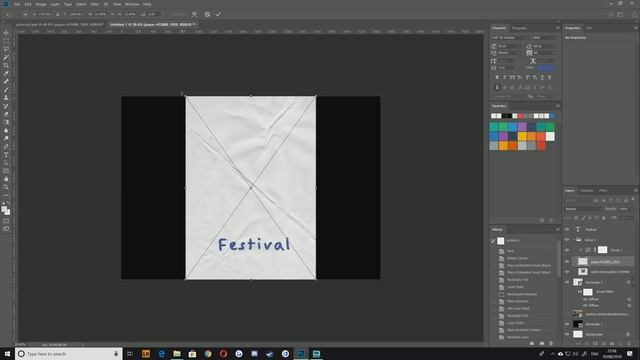Switch to the Channels tab
The width and height of the screenshot is (640, 360).
coord(586,191)
